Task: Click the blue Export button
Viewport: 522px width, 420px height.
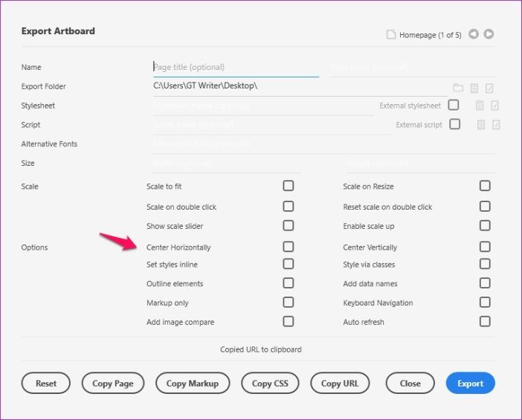Action: [x=470, y=383]
